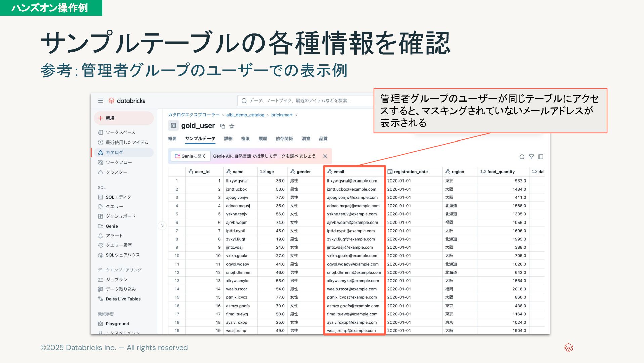Switch to the サンプルデータ tab

200,139
